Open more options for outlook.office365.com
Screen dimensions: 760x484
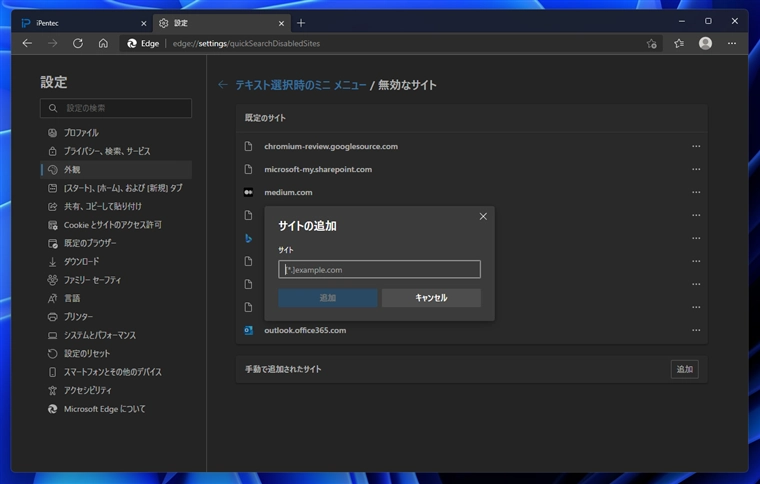pyautogui.click(x=696, y=330)
